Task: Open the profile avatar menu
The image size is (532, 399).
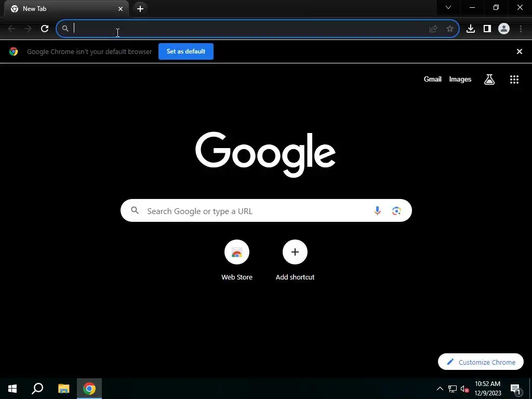Action: [504, 29]
